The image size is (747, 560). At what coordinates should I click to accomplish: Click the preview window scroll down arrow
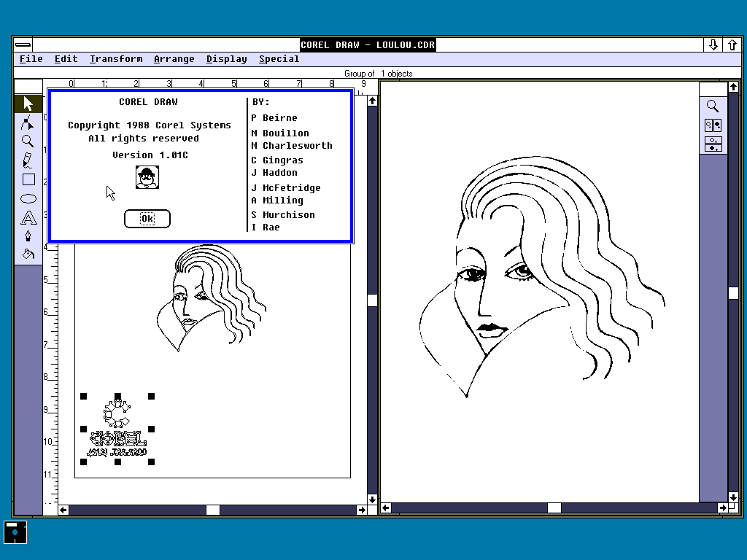point(734,497)
